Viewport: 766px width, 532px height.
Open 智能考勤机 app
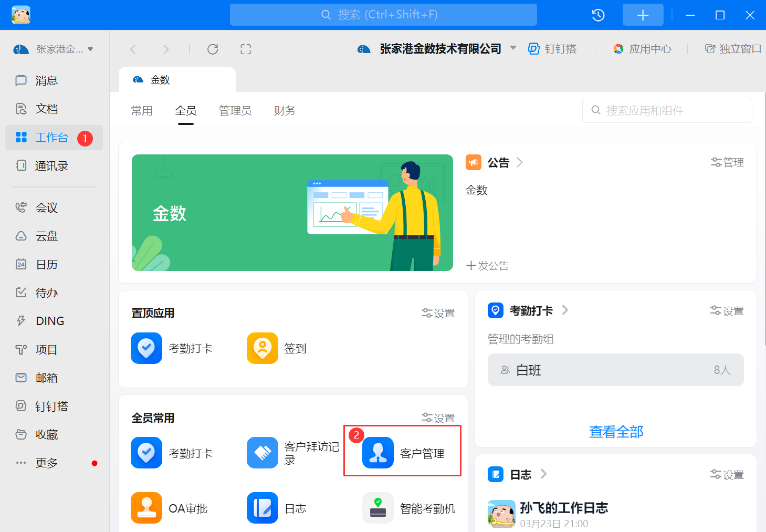click(409, 508)
